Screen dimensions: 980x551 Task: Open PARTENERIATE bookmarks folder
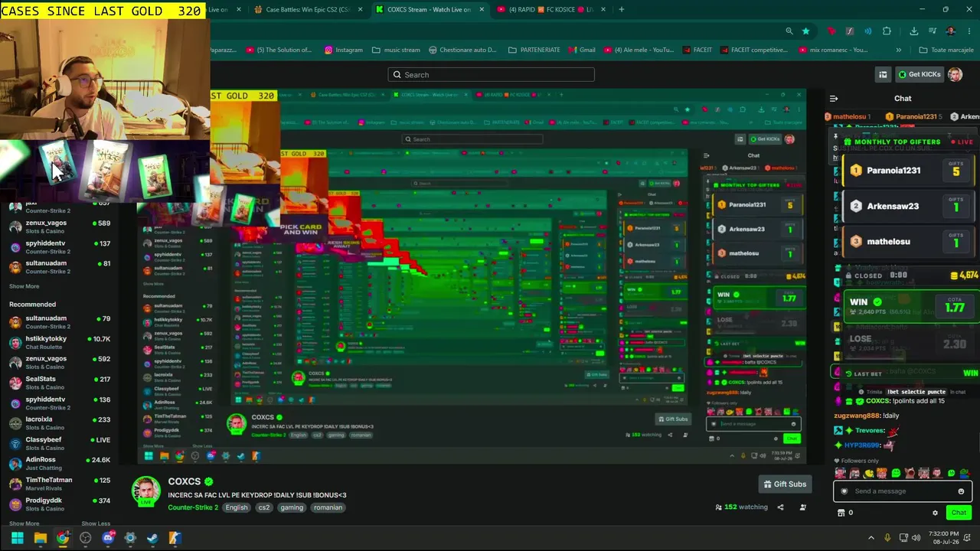tap(533, 50)
